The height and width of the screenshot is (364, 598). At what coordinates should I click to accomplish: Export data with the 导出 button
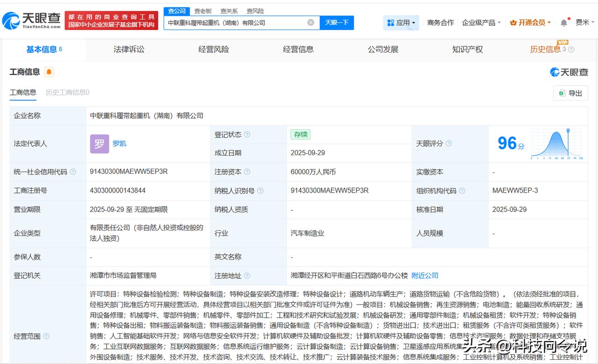point(570,93)
